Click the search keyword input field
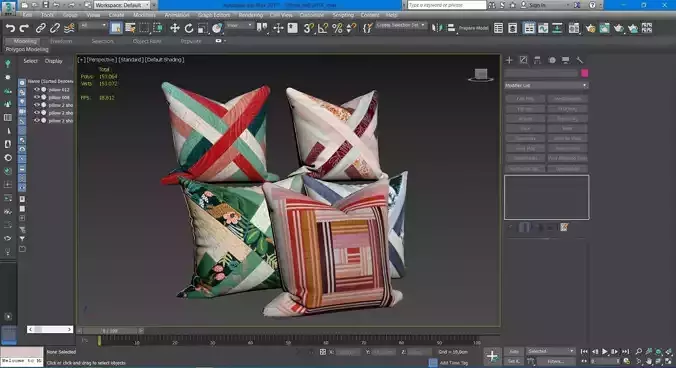 tap(447, 5)
